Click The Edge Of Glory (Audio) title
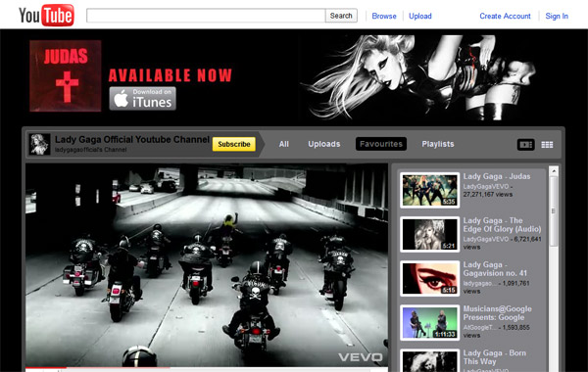This screenshot has height=372, width=588. (502, 225)
